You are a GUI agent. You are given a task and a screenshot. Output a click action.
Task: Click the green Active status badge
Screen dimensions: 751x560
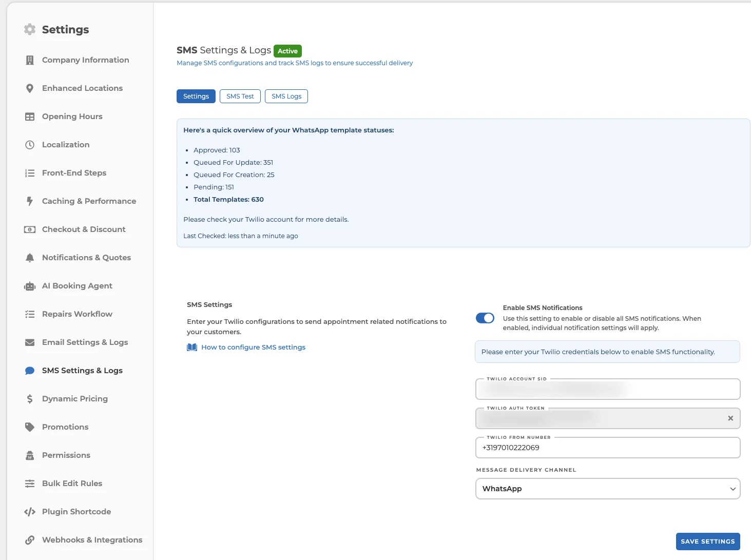(287, 51)
